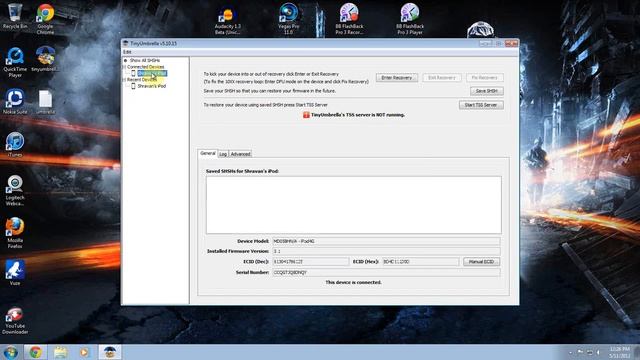Open Audacity 1.3 Beta desktop shortcut

coord(227,20)
